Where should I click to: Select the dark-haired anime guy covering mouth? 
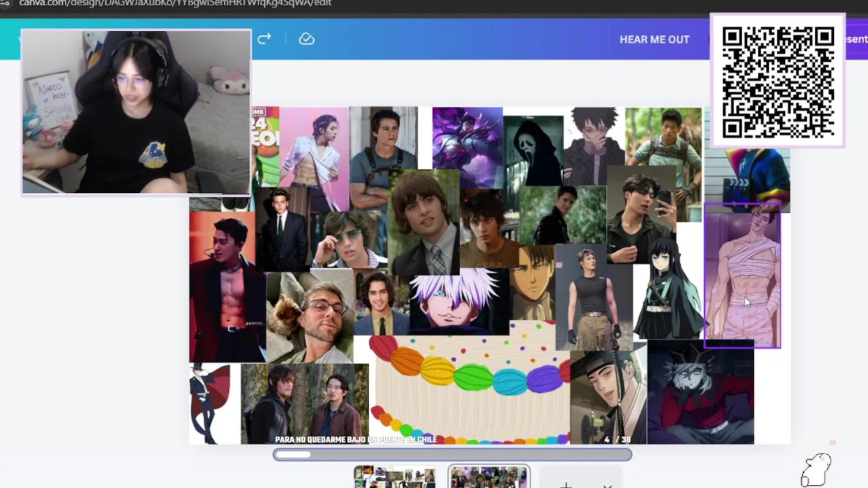coord(594,146)
